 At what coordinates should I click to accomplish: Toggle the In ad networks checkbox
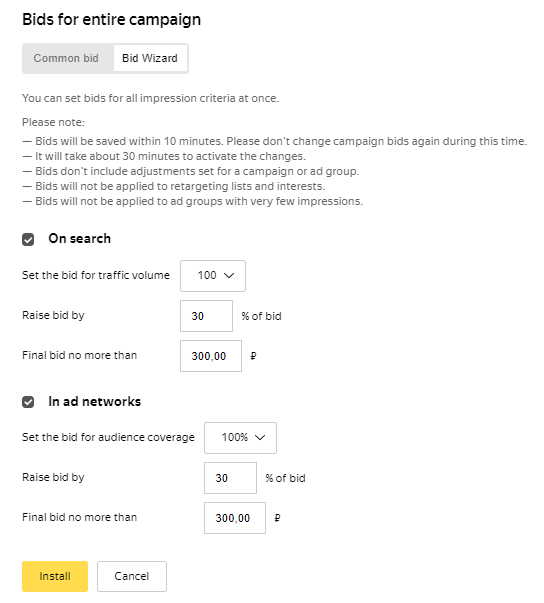click(28, 402)
